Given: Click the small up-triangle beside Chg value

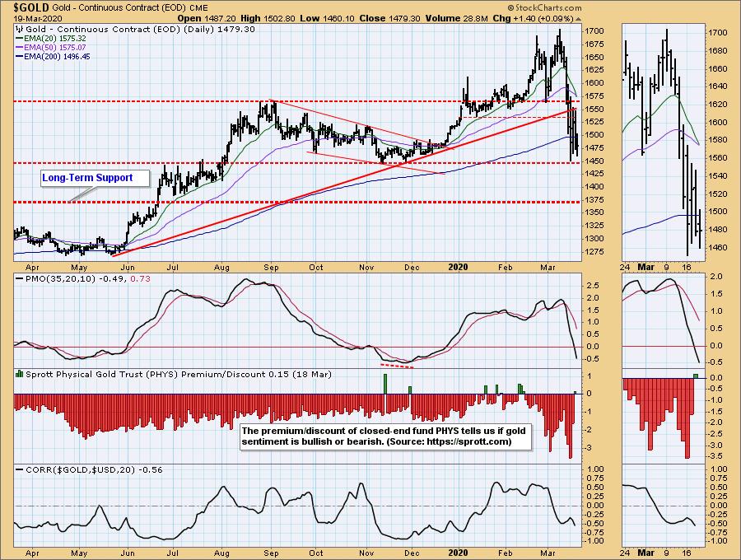Looking at the screenshot, I should [579, 19].
